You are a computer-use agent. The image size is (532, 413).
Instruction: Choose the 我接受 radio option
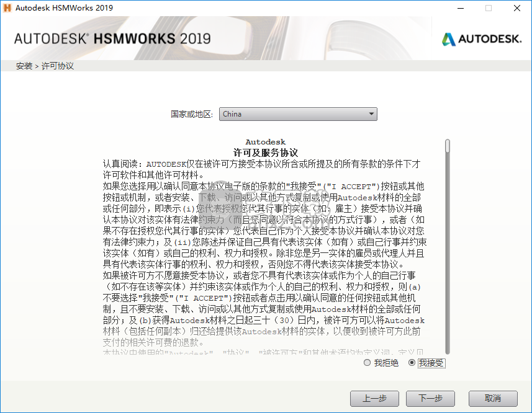point(412,363)
